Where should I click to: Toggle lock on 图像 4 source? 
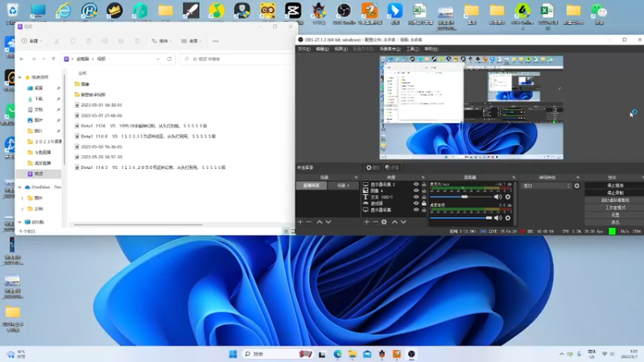[424, 191]
